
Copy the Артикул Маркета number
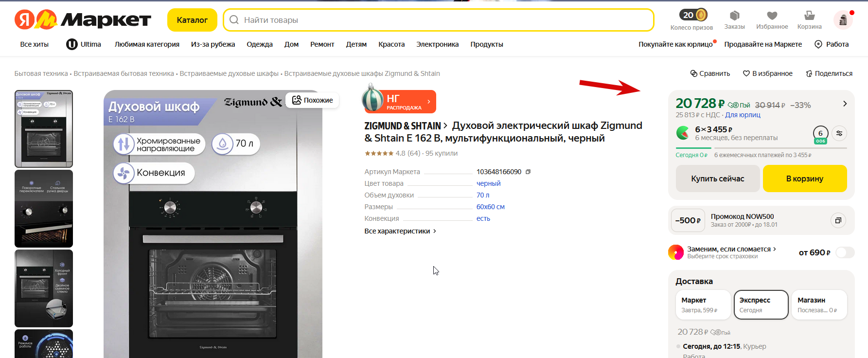pyautogui.click(x=528, y=172)
